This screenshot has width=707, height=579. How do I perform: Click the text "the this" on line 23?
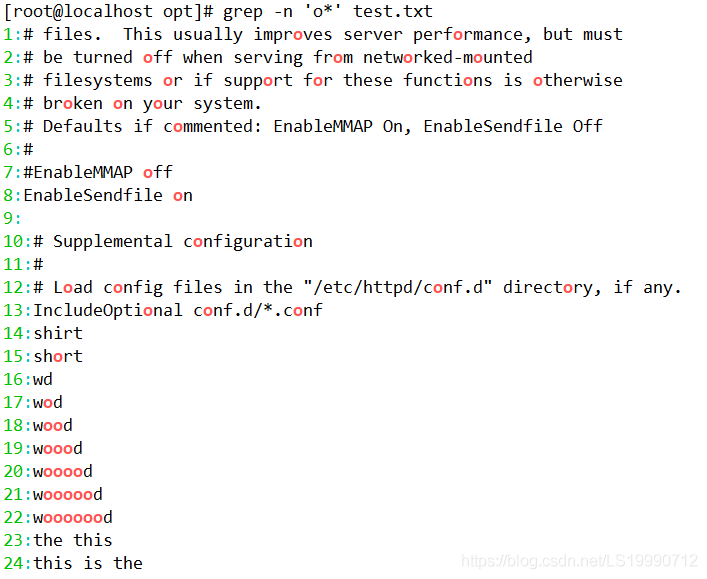tap(73, 540)
